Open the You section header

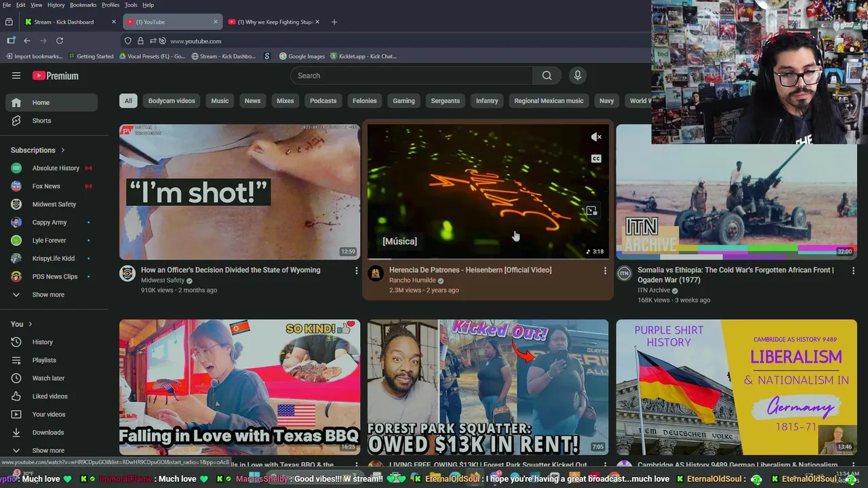(22, 324)
